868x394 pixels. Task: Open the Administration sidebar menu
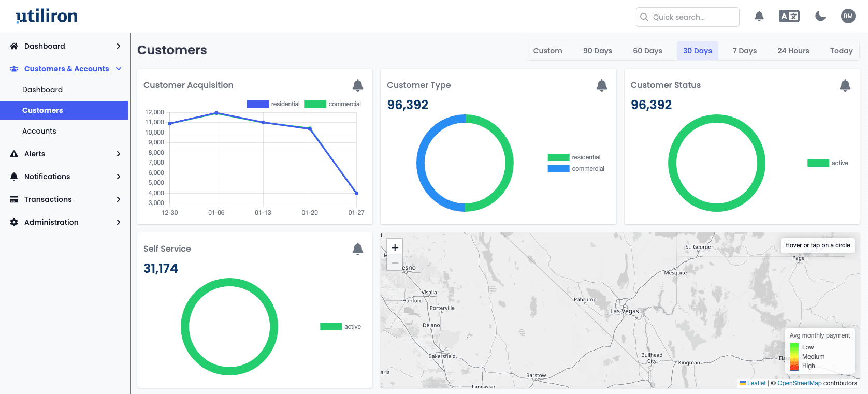coord(64,222)
